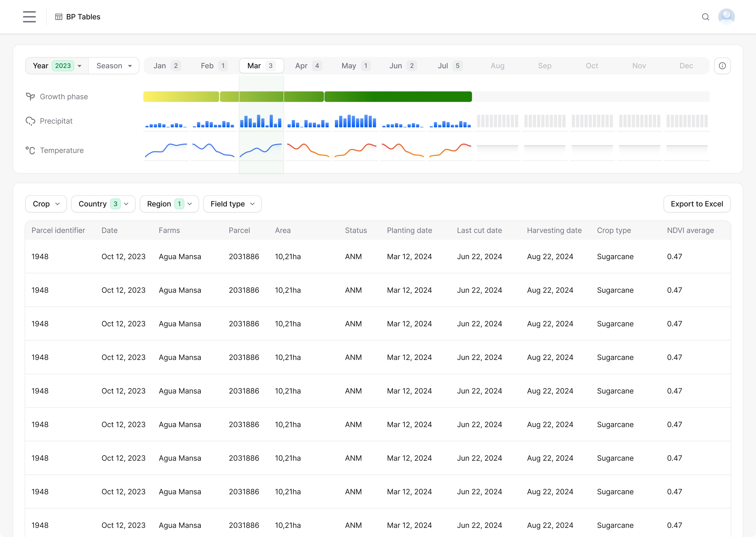
Task: Select the Apr month tab
Action: [x=308, y=66]
